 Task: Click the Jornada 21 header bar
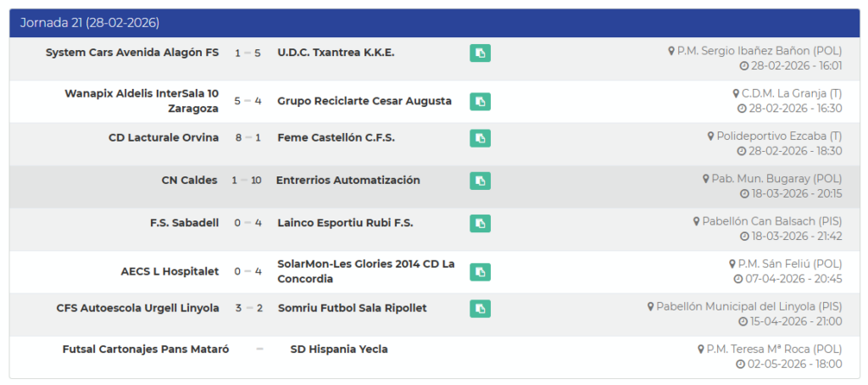[x=433, y=23]
